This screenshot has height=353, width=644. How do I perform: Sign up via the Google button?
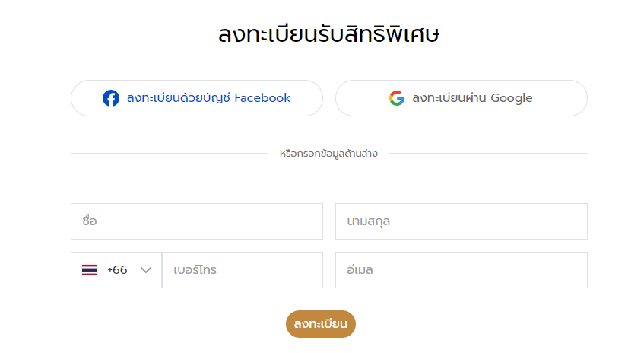coord(462,98)
